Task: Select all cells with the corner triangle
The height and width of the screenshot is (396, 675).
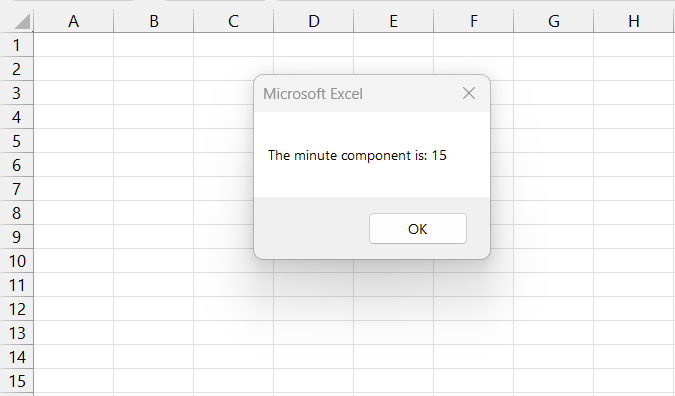Action: click(x=22, y=21)
